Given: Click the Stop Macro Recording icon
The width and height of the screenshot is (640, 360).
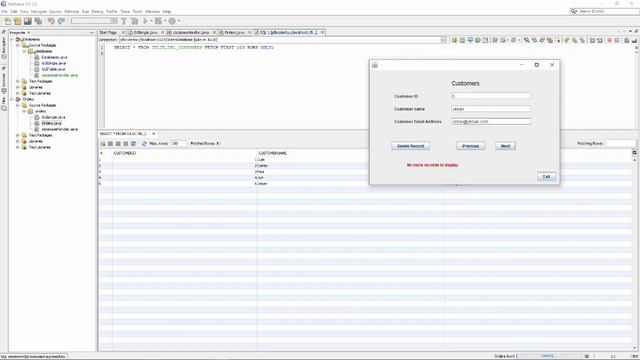Looking at the screenshot, I should (x=617, y=40).
